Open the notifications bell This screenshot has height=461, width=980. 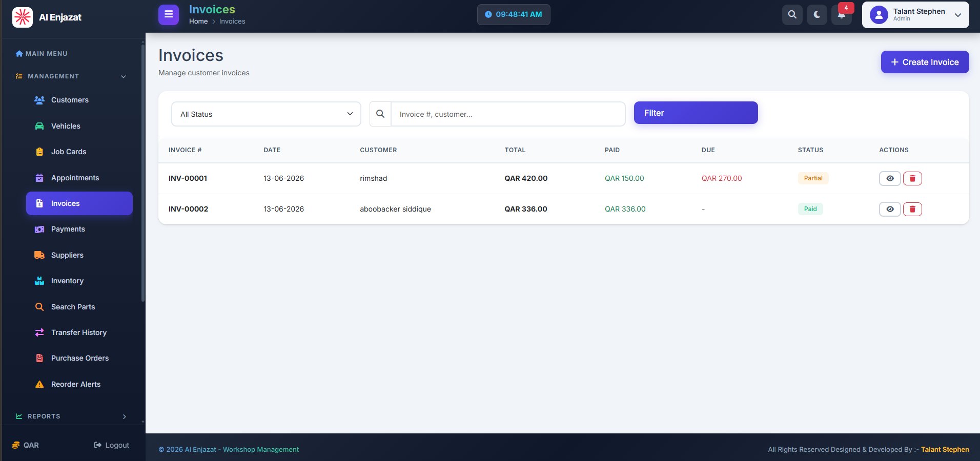[x=842, y=15]
